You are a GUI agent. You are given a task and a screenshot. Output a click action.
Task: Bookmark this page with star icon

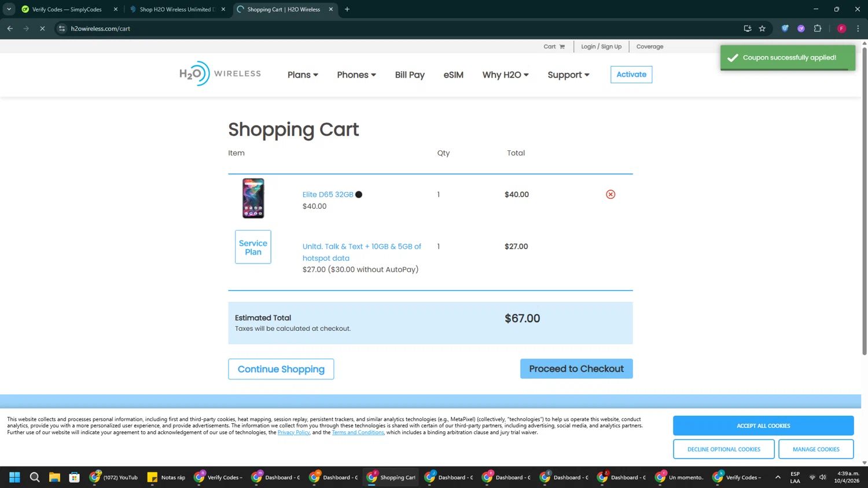pos(762,28)
